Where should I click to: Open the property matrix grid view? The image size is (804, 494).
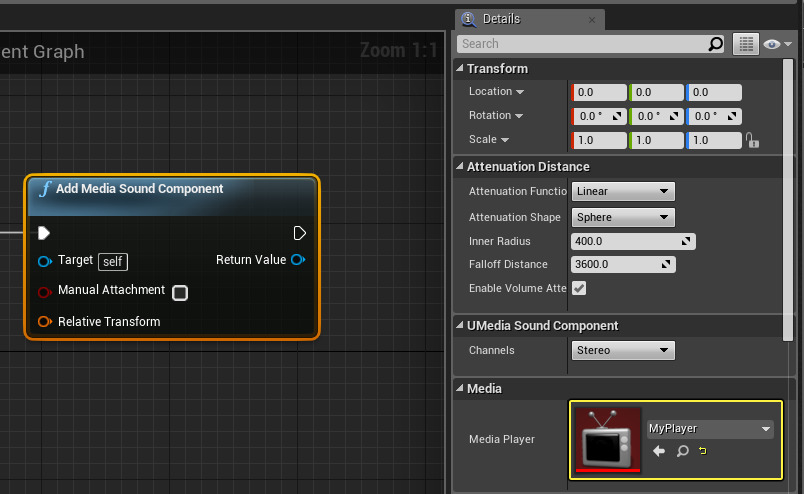(745, 44)
